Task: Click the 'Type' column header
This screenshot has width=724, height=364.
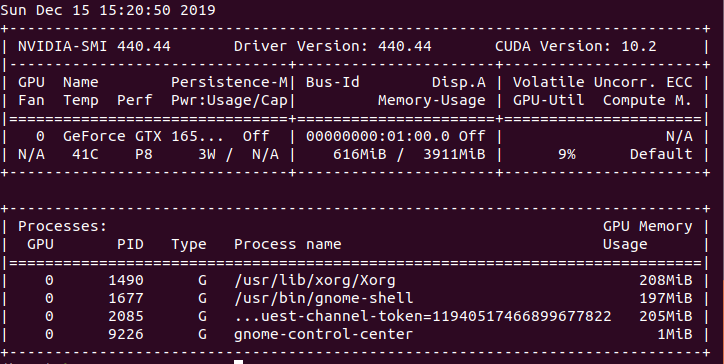Action: pyautogui.click(x=189, y=244)
